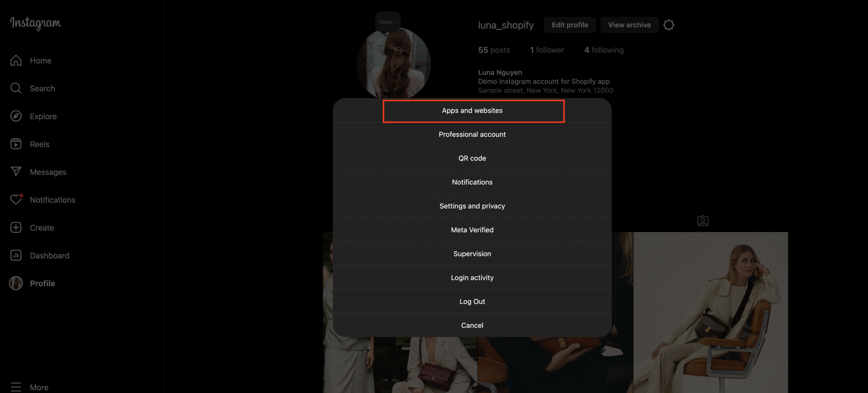Image resolution: width=868 pixels, height=393 pixels.
Task: Open the Dashboard chart icon
Action: [x=16, y=255]
